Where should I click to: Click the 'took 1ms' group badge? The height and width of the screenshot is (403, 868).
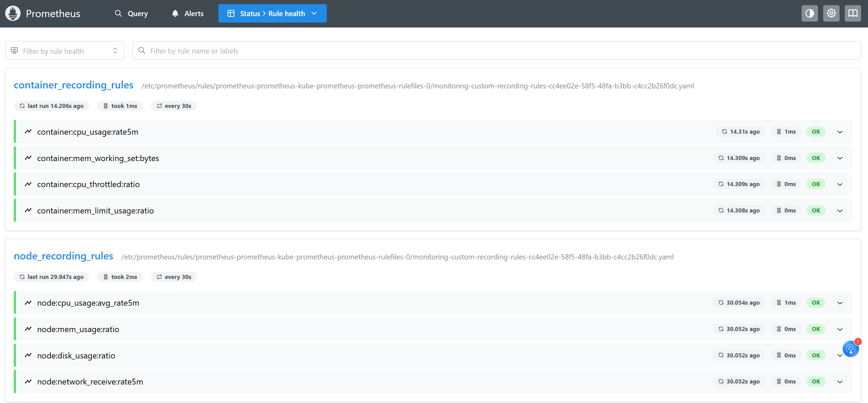pos(120,106)
